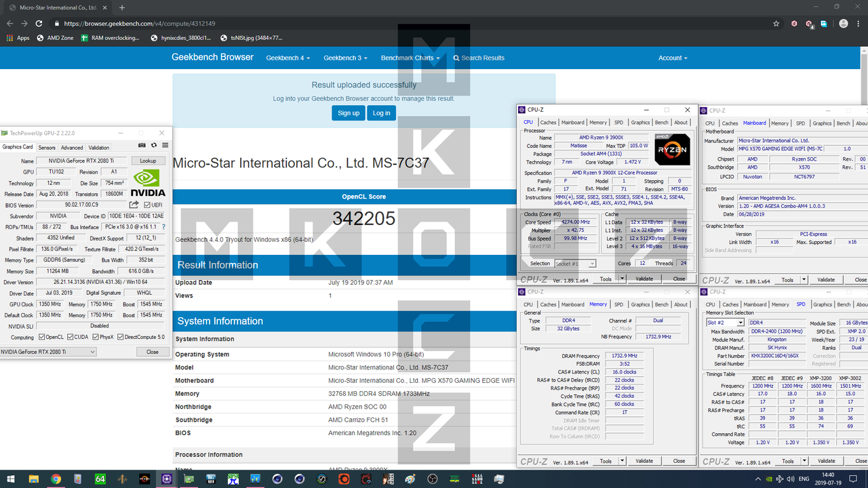This screenshot has height=488, width=868.
Task: Click the Lookup button in GPU-Z
Action: tap(148, 161)
